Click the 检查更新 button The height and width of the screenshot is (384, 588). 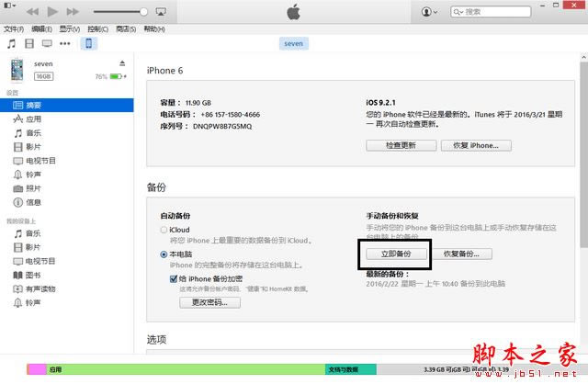400,145
